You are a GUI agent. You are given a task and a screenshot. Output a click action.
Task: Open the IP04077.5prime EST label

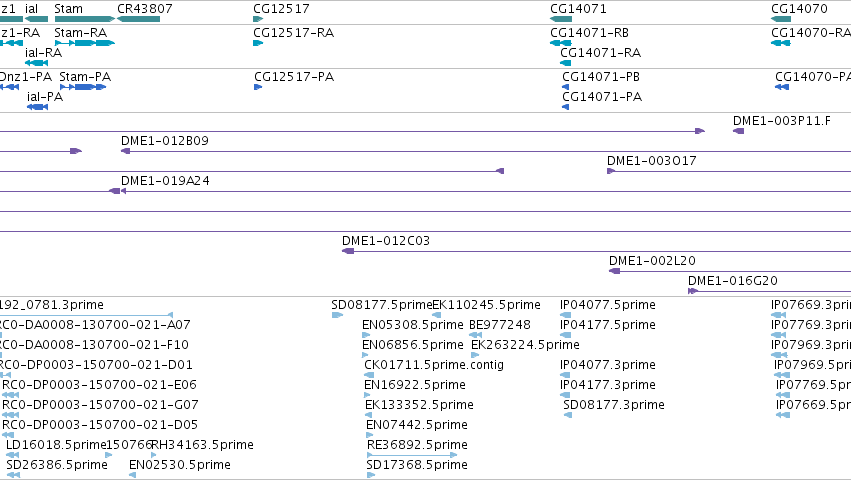pos(608,305)
